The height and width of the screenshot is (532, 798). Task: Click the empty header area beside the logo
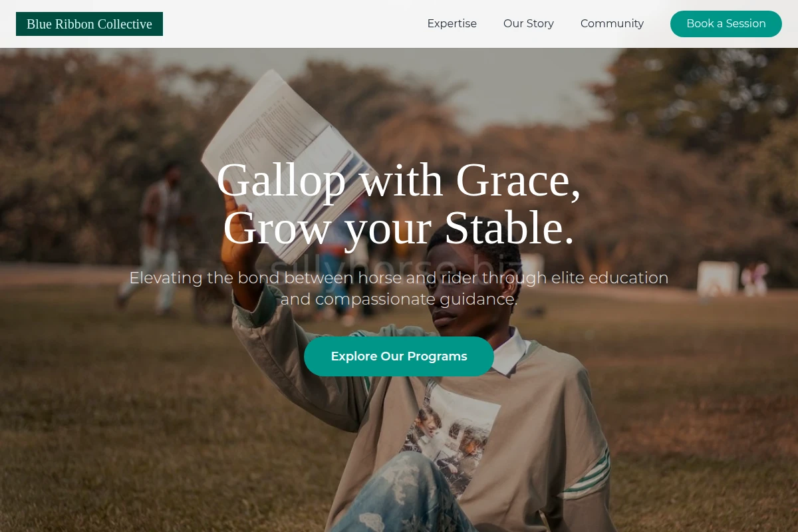(x=293, y=24)
